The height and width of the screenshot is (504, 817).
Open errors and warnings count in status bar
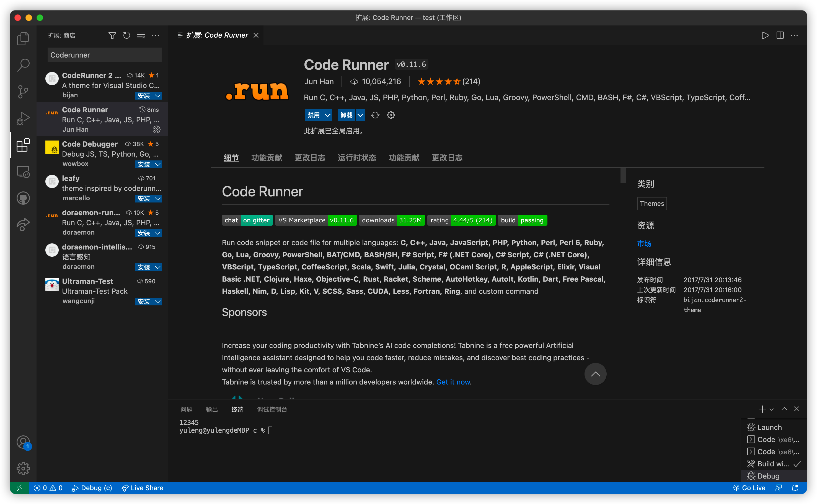(x=48, y=488)
